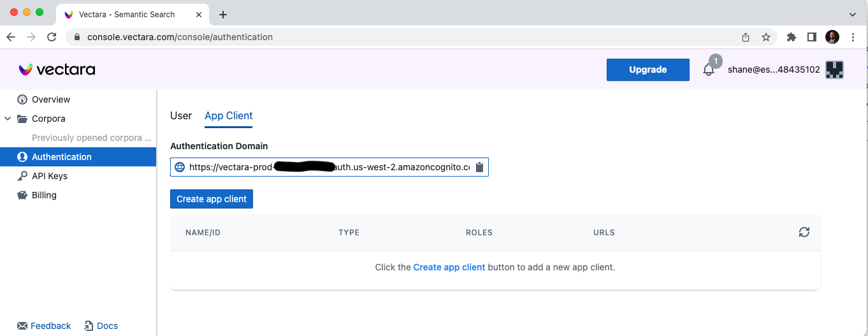Viewport: 868px width, 336px height.
Task: Go to API Keys in sidebar
Action: click(x=49, y=176)
